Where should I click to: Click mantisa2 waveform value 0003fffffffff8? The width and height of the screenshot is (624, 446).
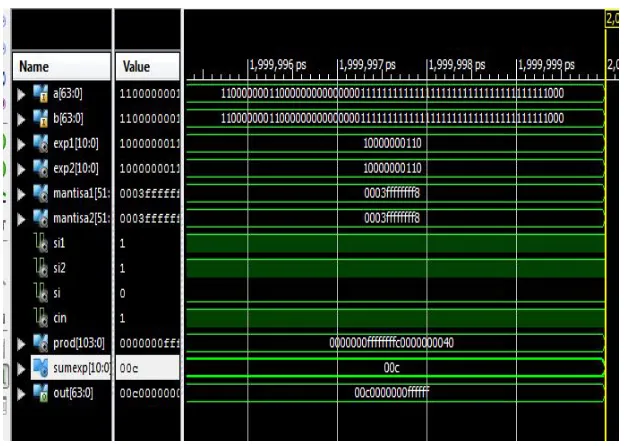click(392, 218)
